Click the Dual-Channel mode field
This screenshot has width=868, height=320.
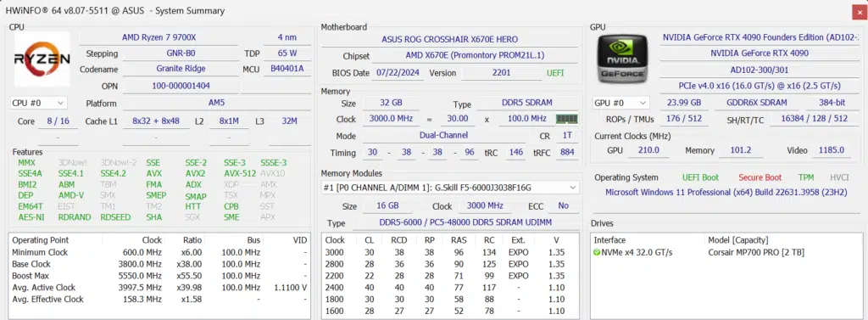click(443, 135)
